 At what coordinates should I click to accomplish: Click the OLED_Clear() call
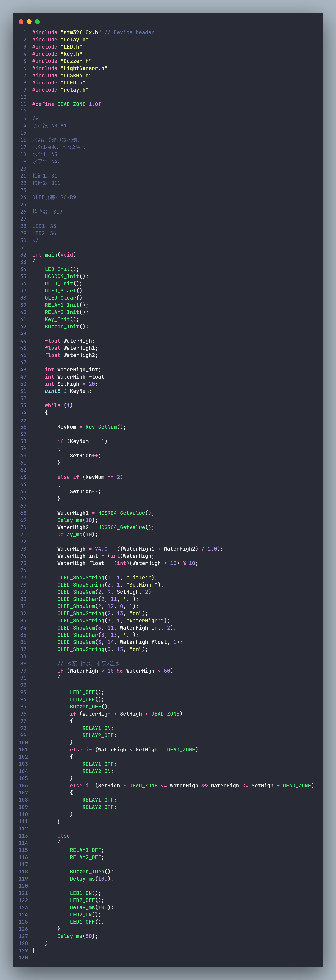tap(65, 298)
